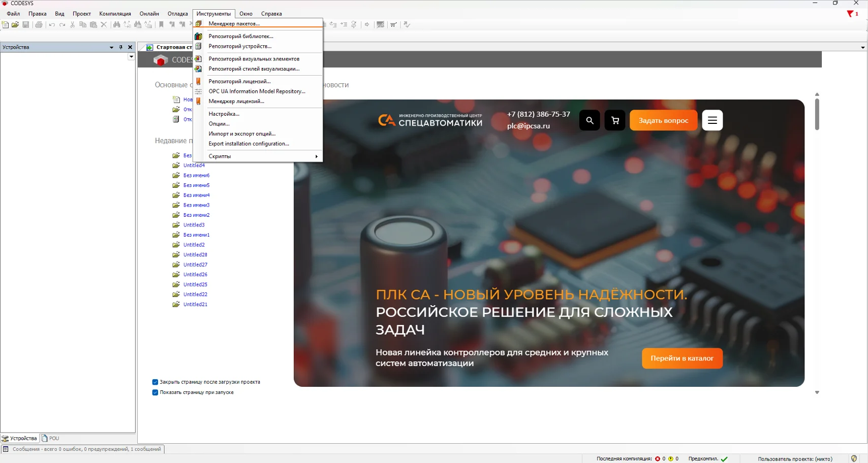Open the Сообщения messages status panel

[x=82, y=449]
